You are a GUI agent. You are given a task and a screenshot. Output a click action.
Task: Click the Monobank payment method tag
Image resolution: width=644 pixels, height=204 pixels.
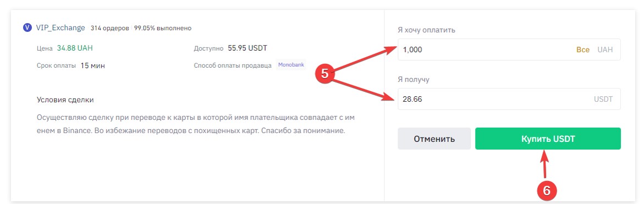point(291,65)
